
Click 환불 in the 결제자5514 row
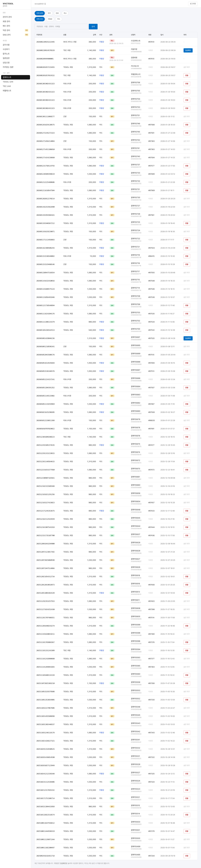click(186, 815)
